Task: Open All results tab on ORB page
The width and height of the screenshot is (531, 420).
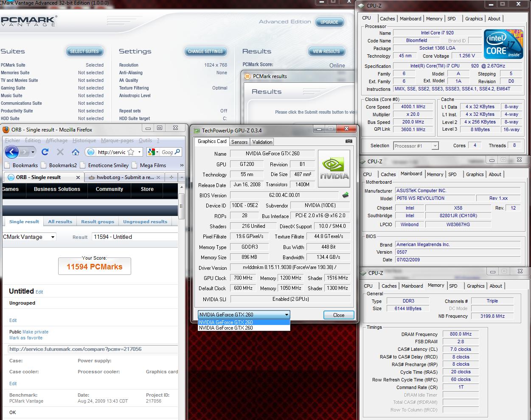Action: coord(60,221)
